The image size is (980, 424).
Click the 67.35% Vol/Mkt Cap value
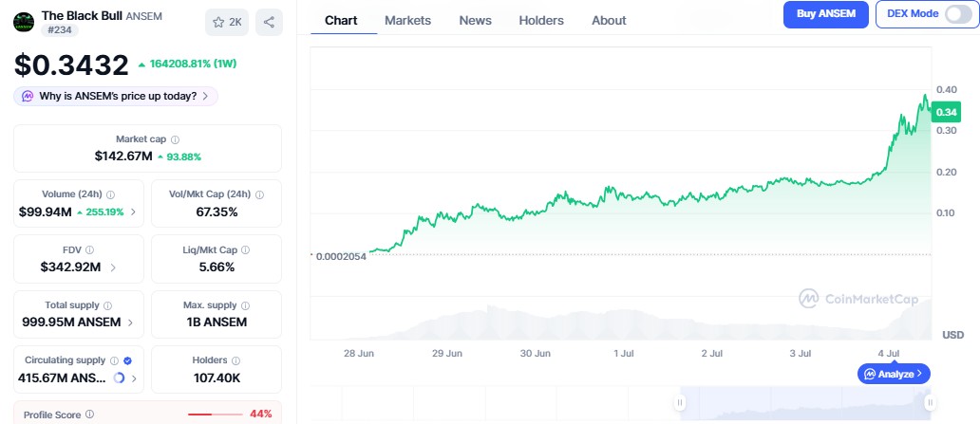click(x=217, y=212)
